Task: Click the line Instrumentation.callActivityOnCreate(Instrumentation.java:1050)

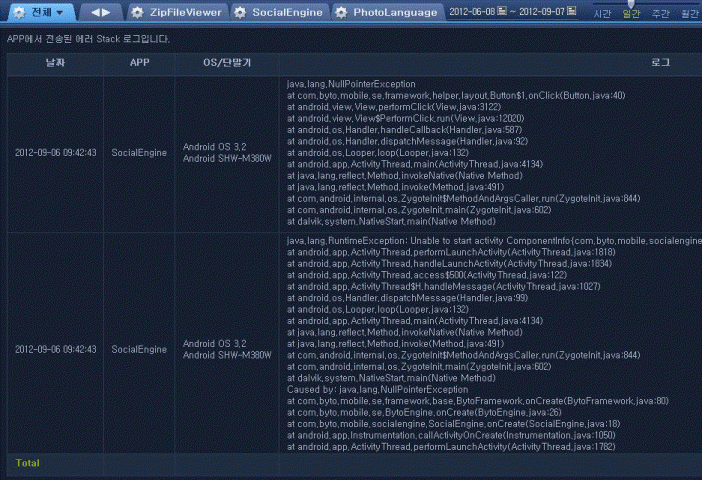Action: (x=451, y=435)
